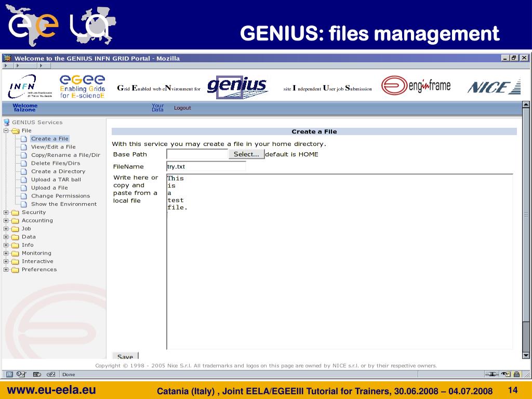Click the page icon beside Change Permissions
Viewport: 532px width, 399px height.
tap(24, 196)
